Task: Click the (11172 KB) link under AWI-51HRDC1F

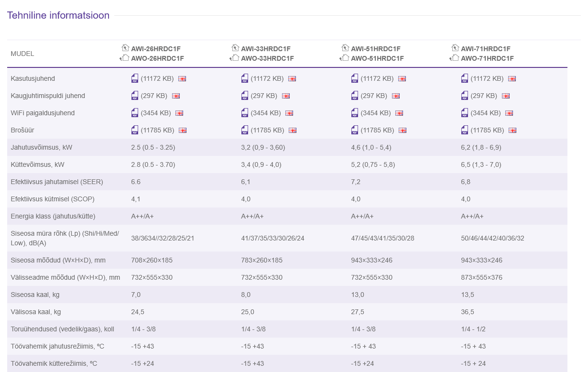Action: pyautogui.click(x=377, y=78)
